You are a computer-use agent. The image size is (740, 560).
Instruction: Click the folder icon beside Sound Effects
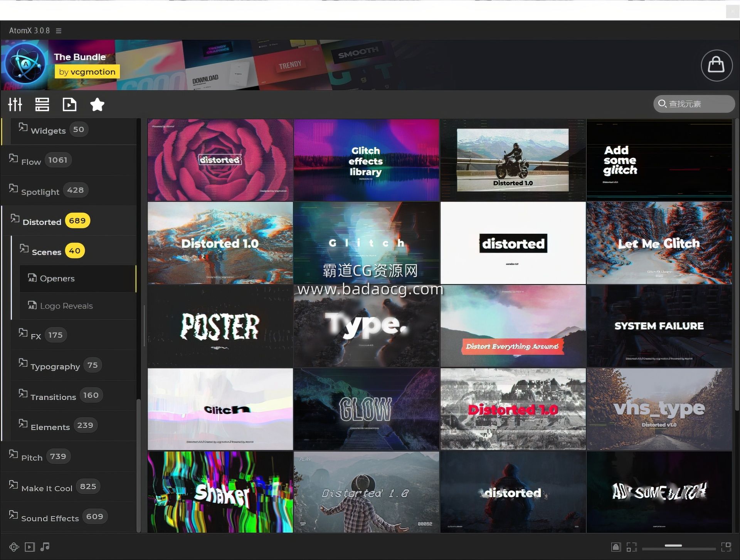click(x=13, y=515)
